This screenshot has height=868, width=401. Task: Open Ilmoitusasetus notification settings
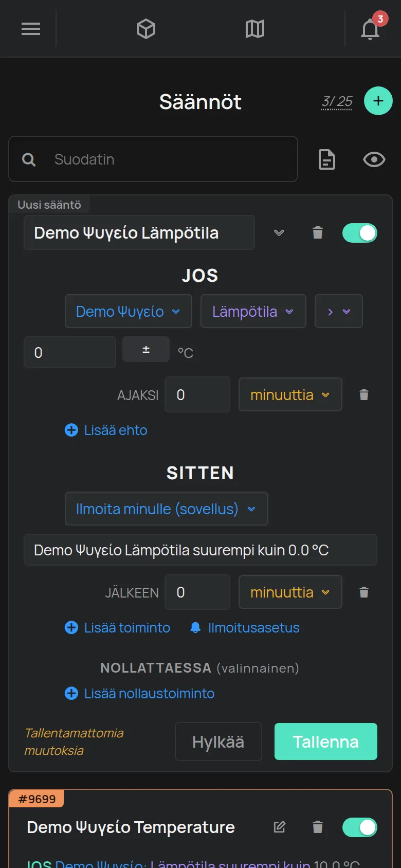pos(245,627)
